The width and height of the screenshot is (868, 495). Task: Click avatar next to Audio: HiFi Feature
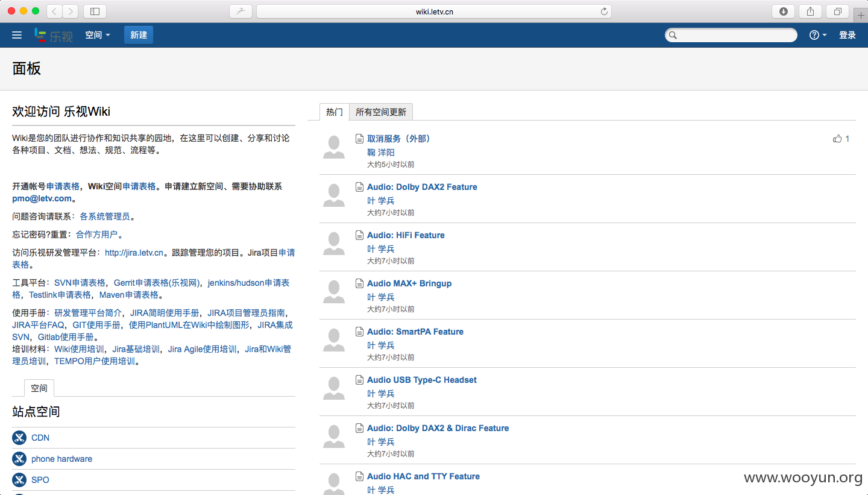click(x=334, y=244)
